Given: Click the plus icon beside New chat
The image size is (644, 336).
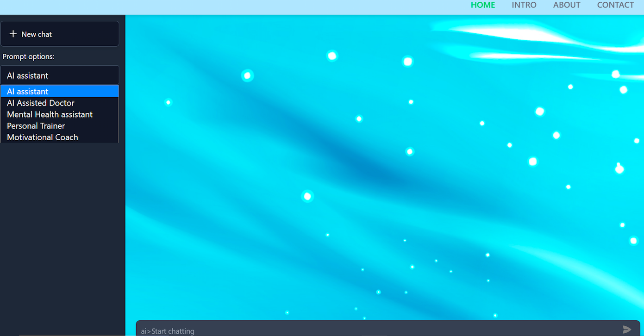Looking at the screenshot, I should [x=13, y=34].
